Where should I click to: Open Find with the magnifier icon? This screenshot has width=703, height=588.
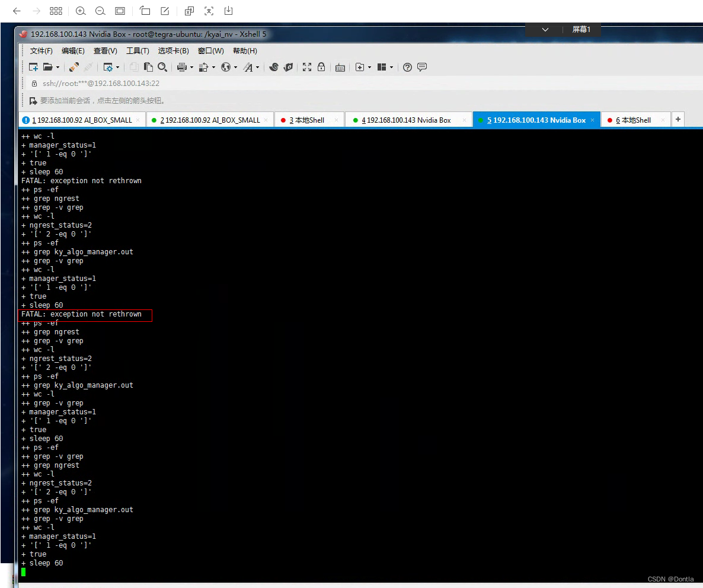click(162, 67)
